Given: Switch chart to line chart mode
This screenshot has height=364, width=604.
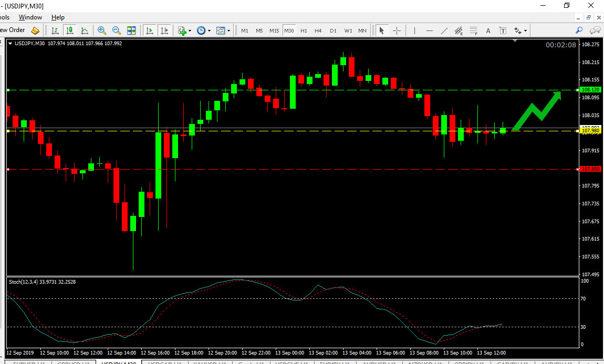Looking at the screenshot, I should coord(85,30).
